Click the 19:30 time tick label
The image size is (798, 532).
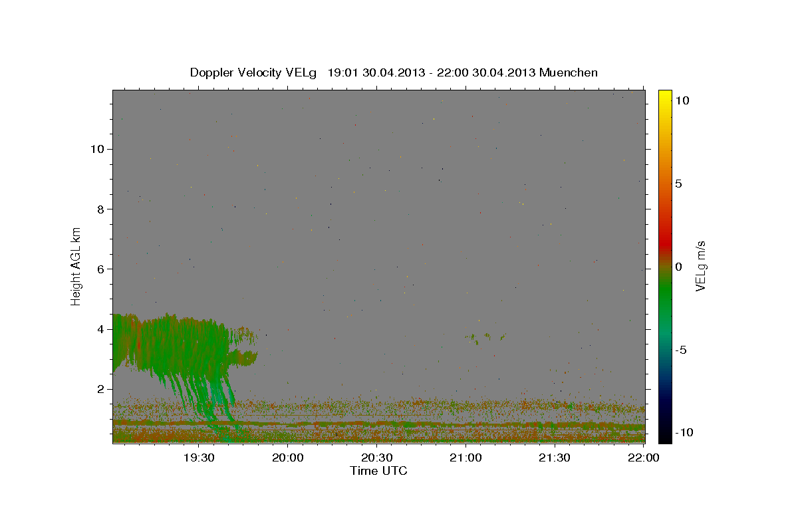[x=199, y=458]
